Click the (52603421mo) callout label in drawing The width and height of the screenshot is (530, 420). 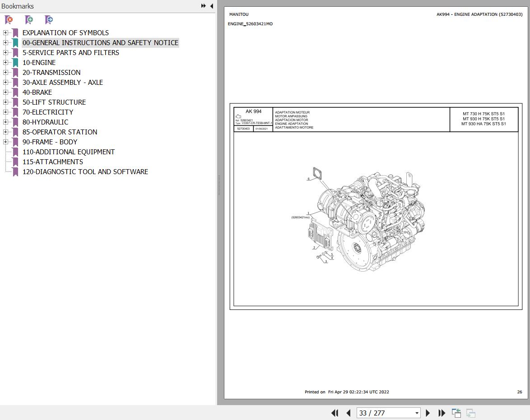300,217
